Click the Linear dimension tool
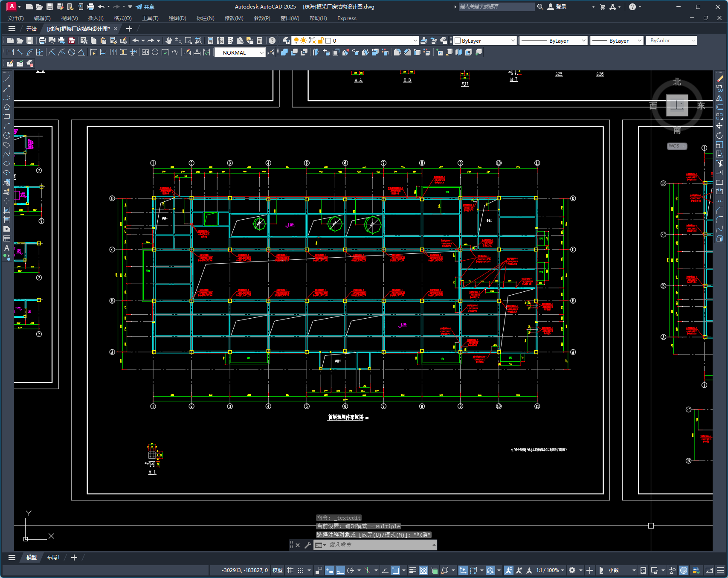 10,52
